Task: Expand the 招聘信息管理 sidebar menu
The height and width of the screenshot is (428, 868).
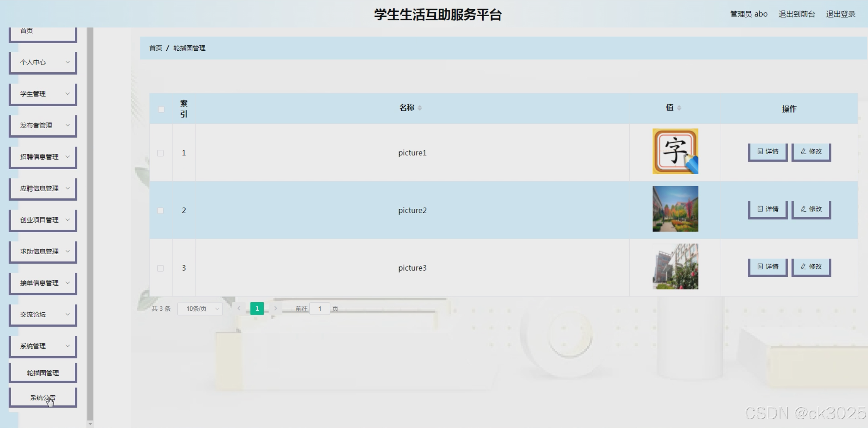Action: coord(43,157)
